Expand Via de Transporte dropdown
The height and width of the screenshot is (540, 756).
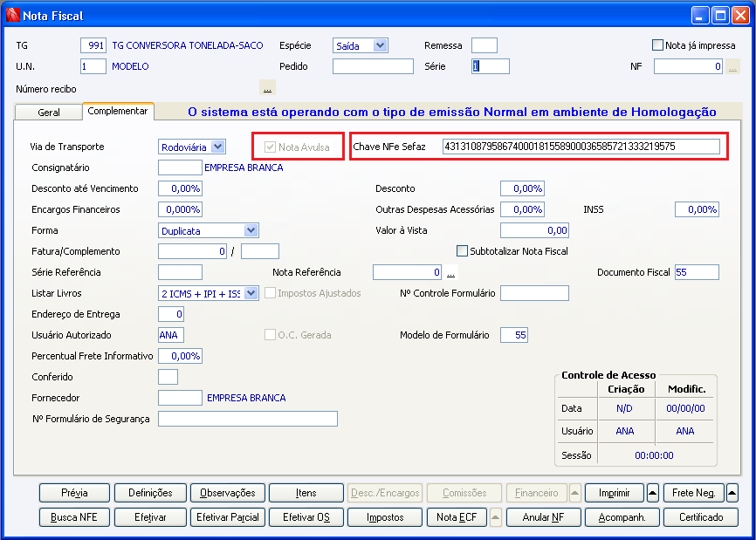click(x=218, y=147)
